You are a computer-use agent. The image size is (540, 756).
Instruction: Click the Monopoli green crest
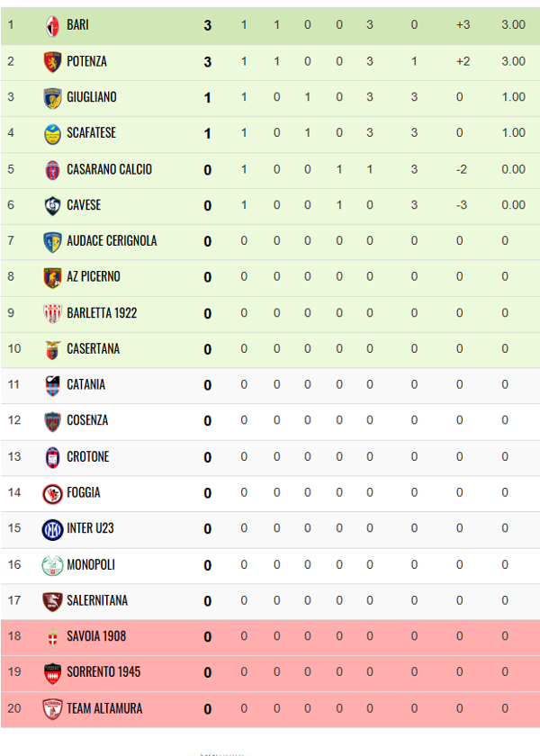click(x=52, y=565)
